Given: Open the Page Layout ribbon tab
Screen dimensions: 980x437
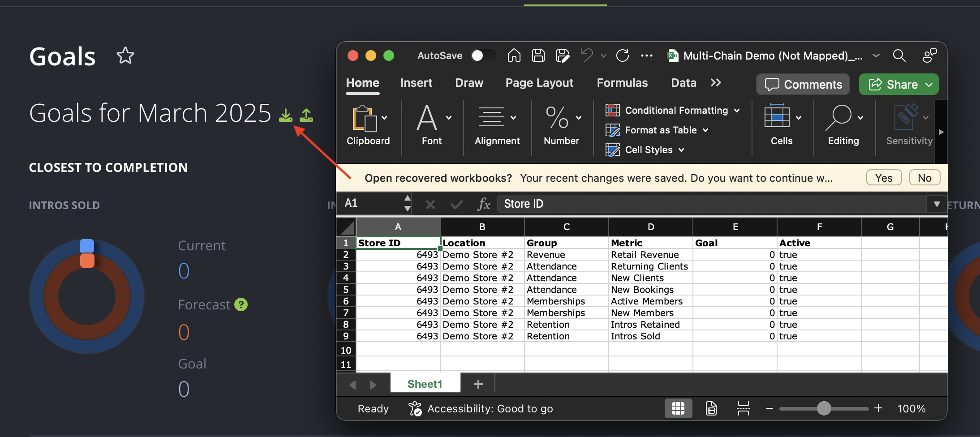Looking at the screenshot, I should click(x=539, y=83).
